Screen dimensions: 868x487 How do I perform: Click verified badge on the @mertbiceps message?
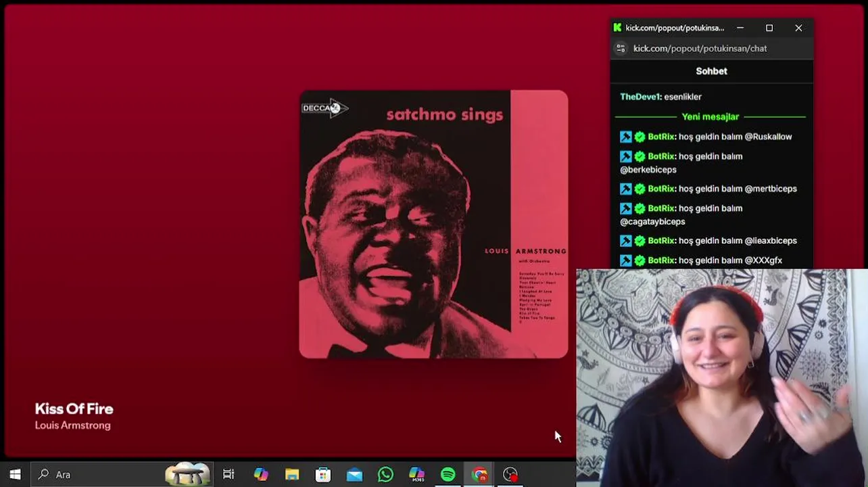point(640,189)
